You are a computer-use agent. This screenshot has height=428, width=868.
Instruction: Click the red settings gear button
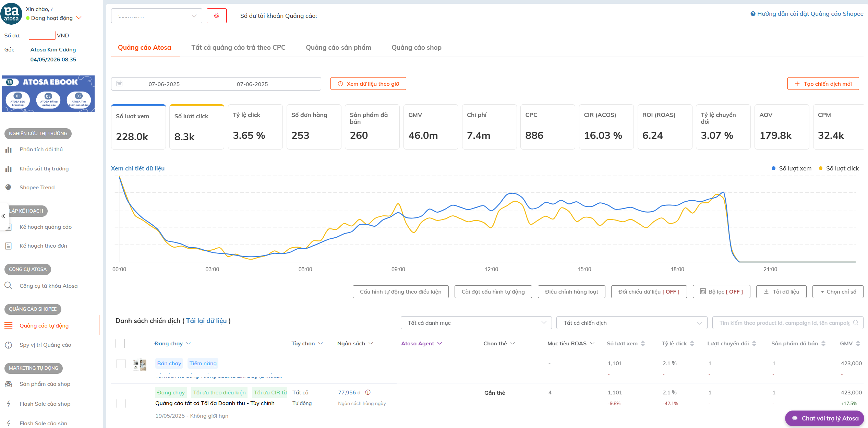[217, 16]
